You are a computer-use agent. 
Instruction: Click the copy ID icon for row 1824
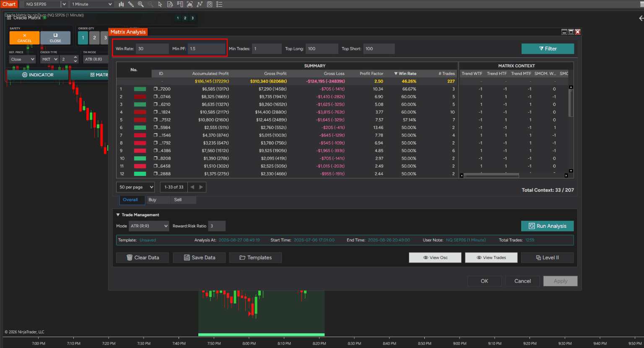[156, 112]
